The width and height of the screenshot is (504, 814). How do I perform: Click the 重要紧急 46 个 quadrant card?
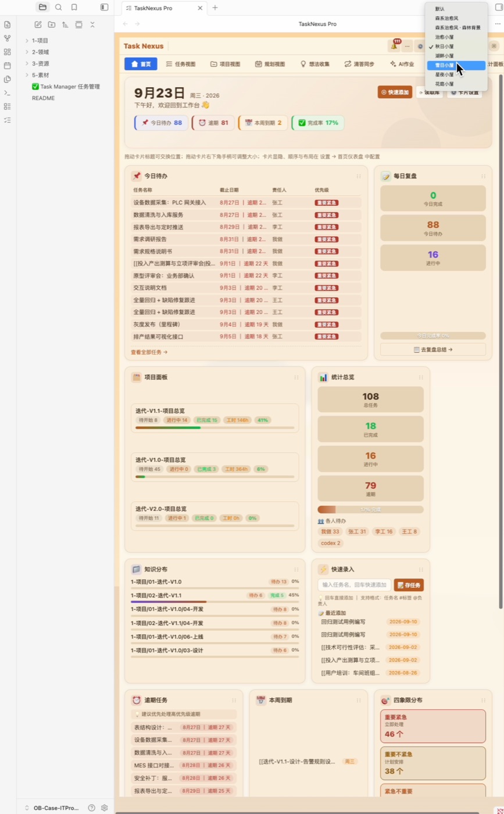[x=432, y=726]
